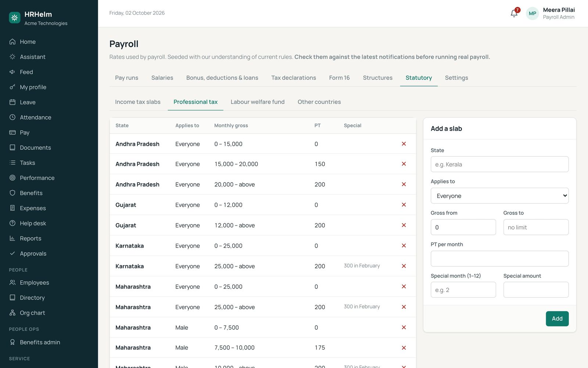
Task: Open the Applies to dropdown
Action: coord(499,196)
